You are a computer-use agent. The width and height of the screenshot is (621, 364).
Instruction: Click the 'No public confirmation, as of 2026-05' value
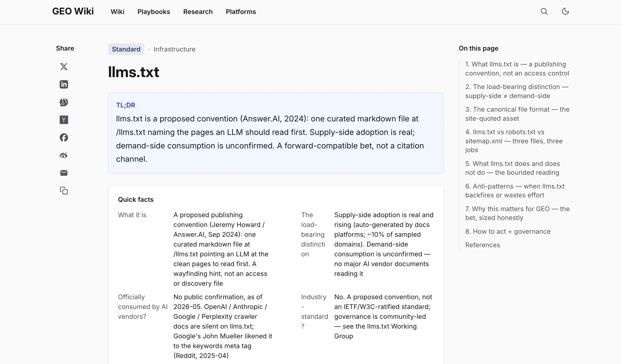pos(223,326)
